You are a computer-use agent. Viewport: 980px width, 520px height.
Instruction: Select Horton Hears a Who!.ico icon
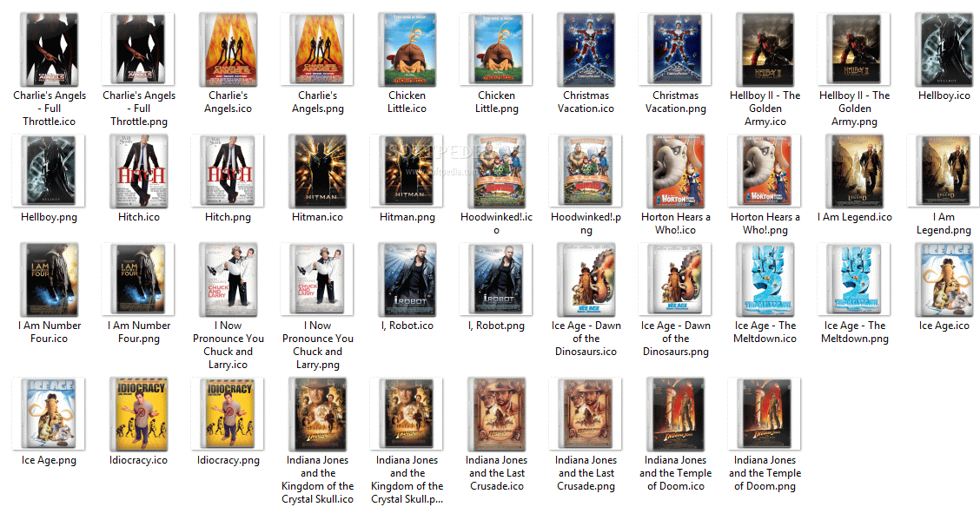pyautogui.click(x=675, y=170)
